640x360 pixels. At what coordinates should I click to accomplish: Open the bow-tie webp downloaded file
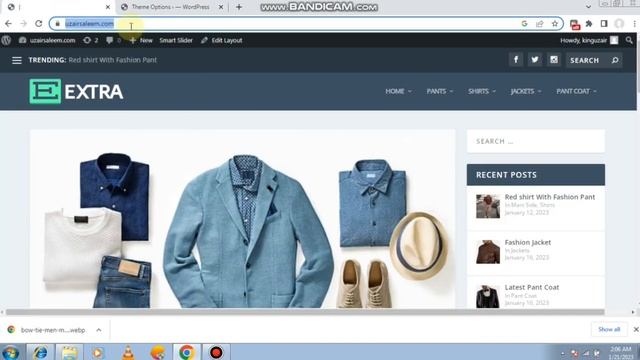pyautogui.click(x=53, y=330)
